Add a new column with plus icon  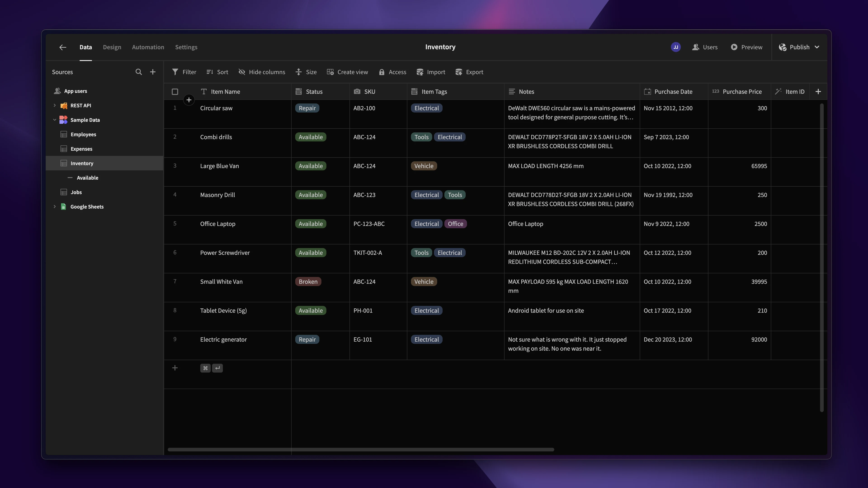(x=818, y=91)
